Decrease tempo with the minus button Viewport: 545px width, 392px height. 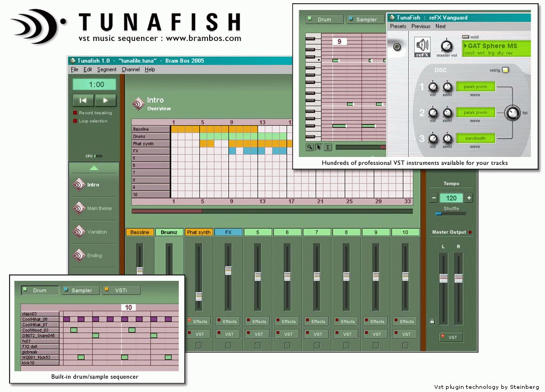[x=434, y=198]
